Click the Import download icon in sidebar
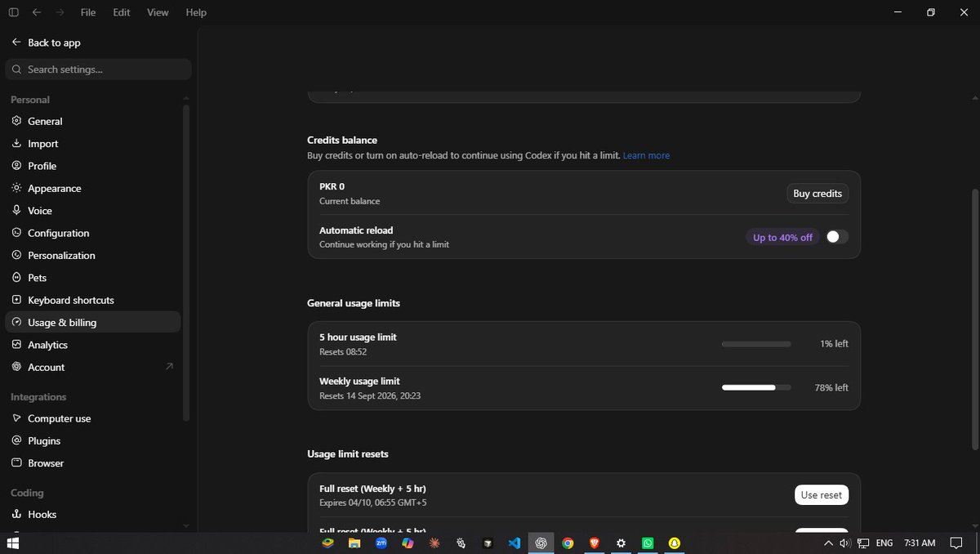This screenshot has height=554, width=980. pyautogui.click(x=16, y=143)
